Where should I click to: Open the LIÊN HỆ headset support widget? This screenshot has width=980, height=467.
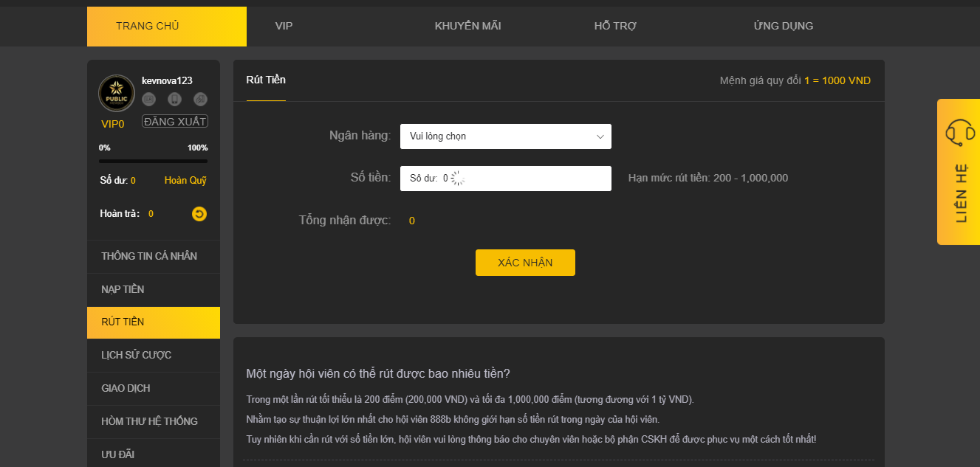click(x=959, y=171)
